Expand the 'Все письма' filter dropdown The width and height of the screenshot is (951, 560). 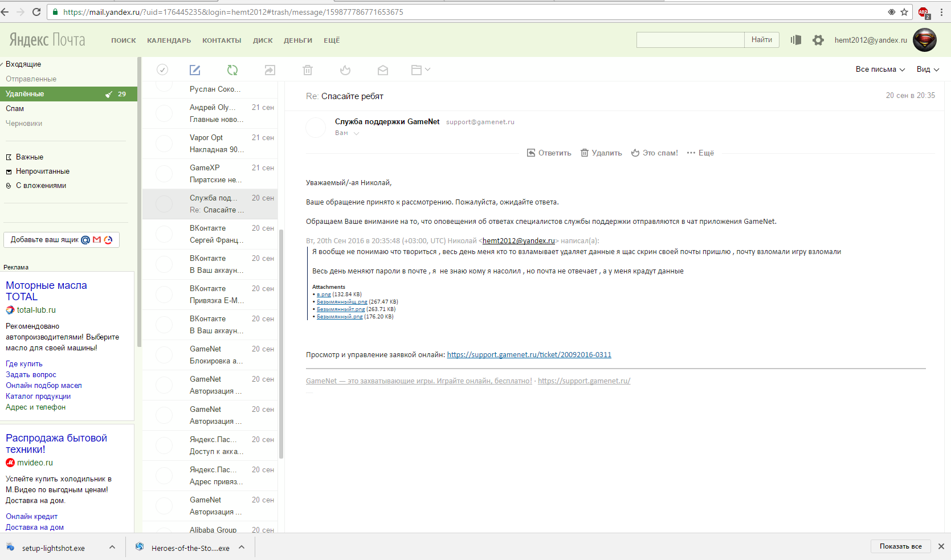(880, 70)
